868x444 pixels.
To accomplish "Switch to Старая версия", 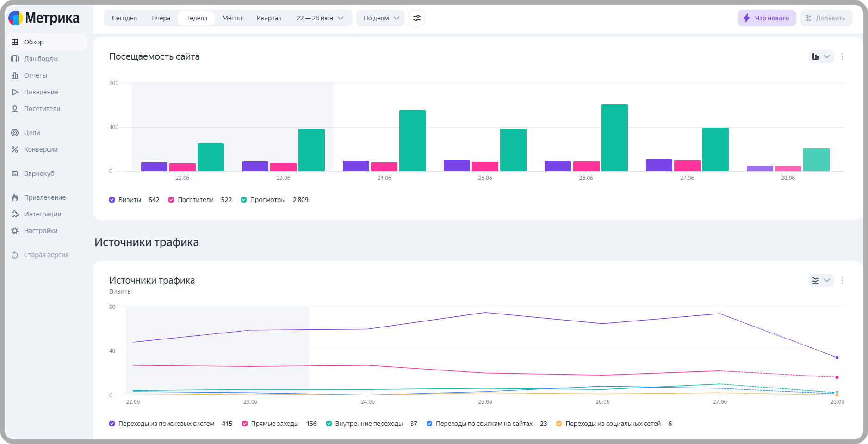I will click(46, 255).
